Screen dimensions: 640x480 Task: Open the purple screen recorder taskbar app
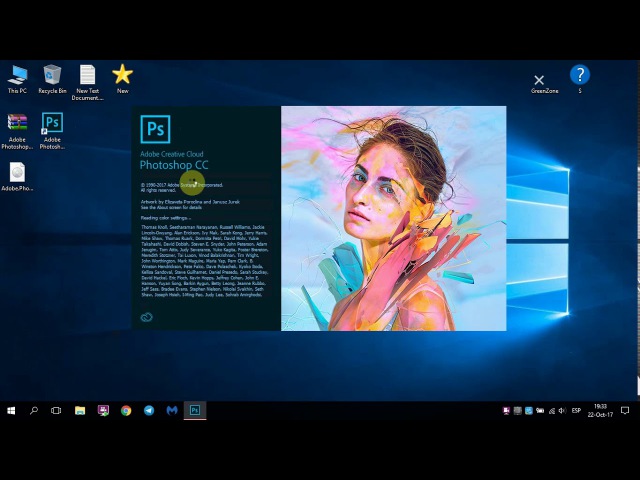[x=103, y=411]
